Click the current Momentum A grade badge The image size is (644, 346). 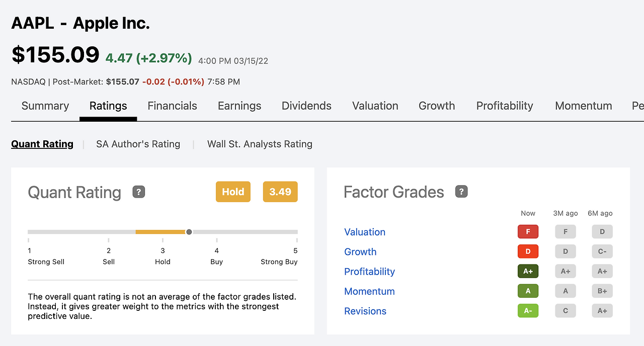[x=528, y=291]
